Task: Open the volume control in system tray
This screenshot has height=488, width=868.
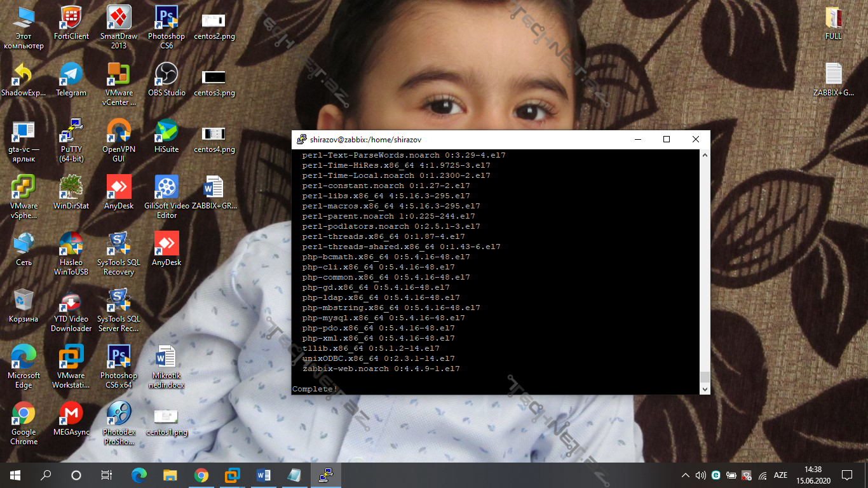Action: pyautogui.click(x=700, y=475)
